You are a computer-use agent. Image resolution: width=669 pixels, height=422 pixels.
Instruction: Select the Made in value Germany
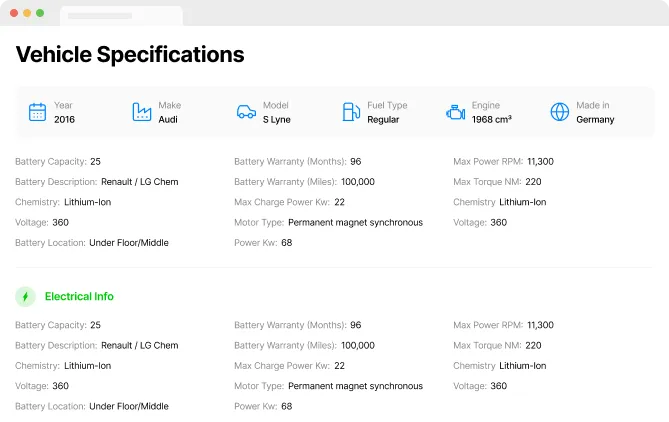pyautogui.click(x=595, y=120)
